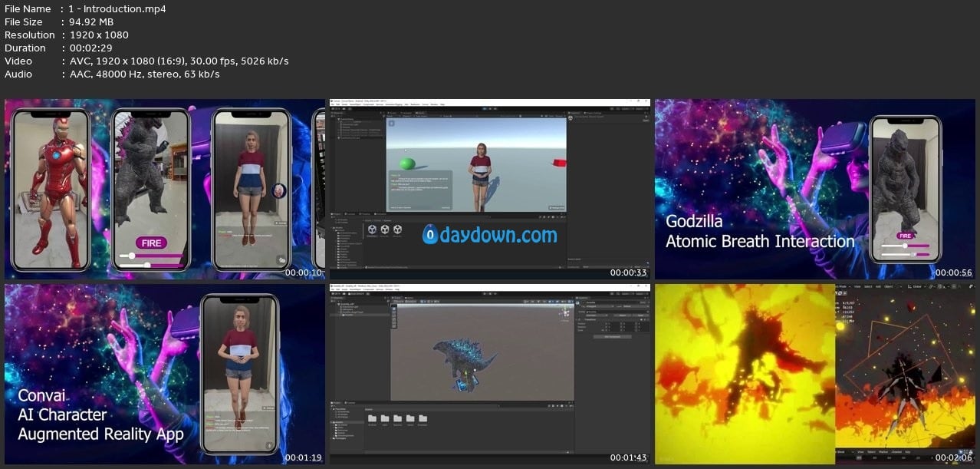Toggle the active checkbox in Godzilla Inspector header
The height and width of the screenshot is (469, 980).
(582, 303)
